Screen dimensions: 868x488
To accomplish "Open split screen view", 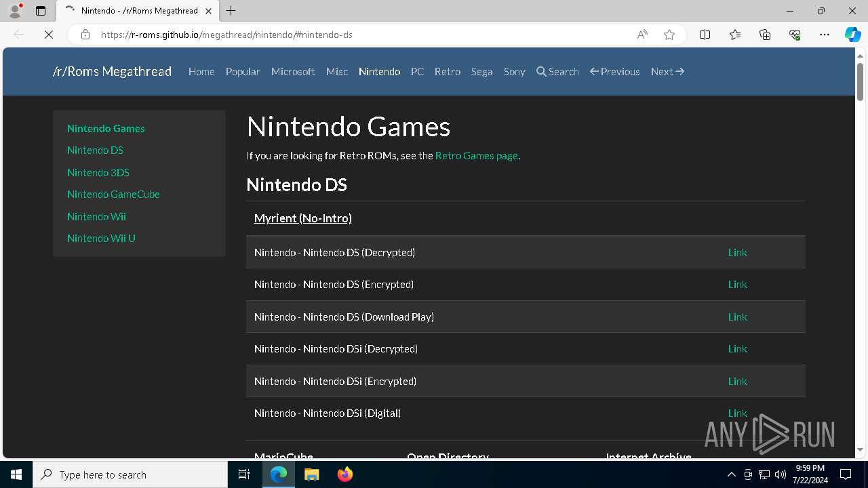I will coord(705,35).
